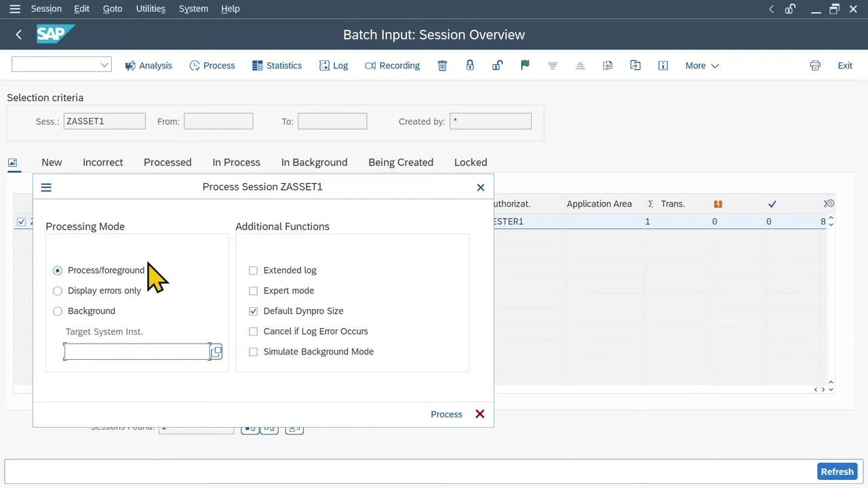Open the dialog's hamburger menu
868x488 pixels.
[46, 187]
